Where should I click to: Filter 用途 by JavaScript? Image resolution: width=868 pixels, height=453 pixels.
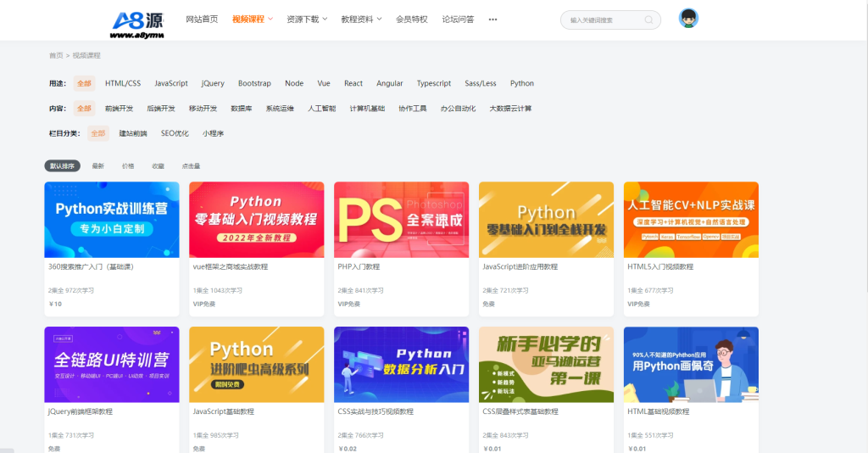[x=171, y=84]
